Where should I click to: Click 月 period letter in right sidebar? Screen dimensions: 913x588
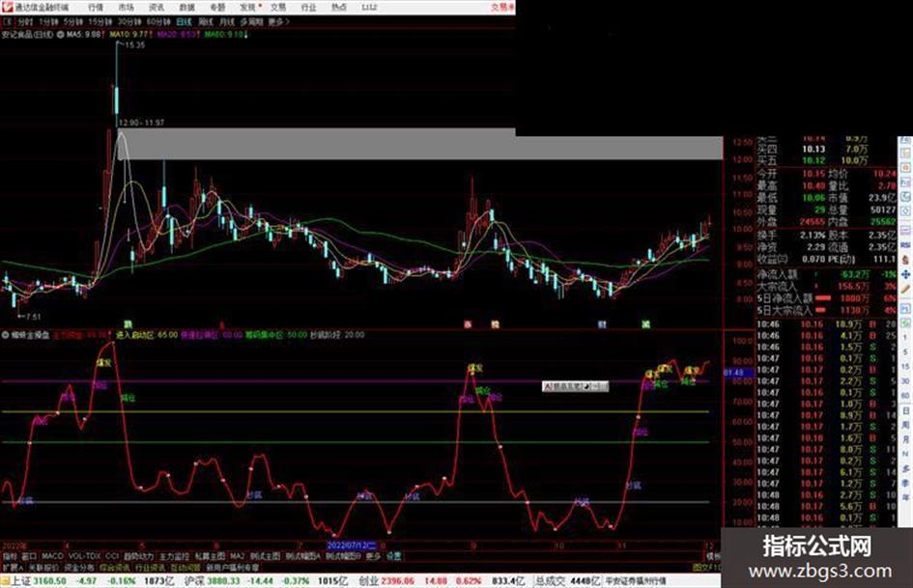pyautogui.click(x=906, y=439)
